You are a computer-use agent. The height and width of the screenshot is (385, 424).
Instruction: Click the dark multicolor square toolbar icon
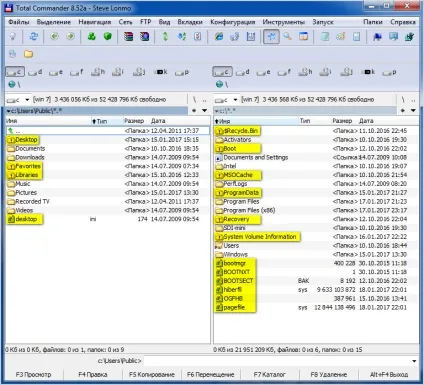pos(145,36)
